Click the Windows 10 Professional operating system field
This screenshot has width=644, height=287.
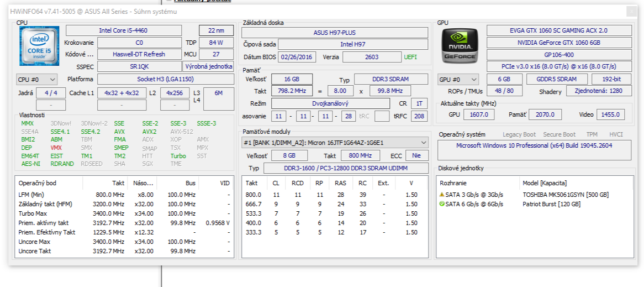click(534, 145)
